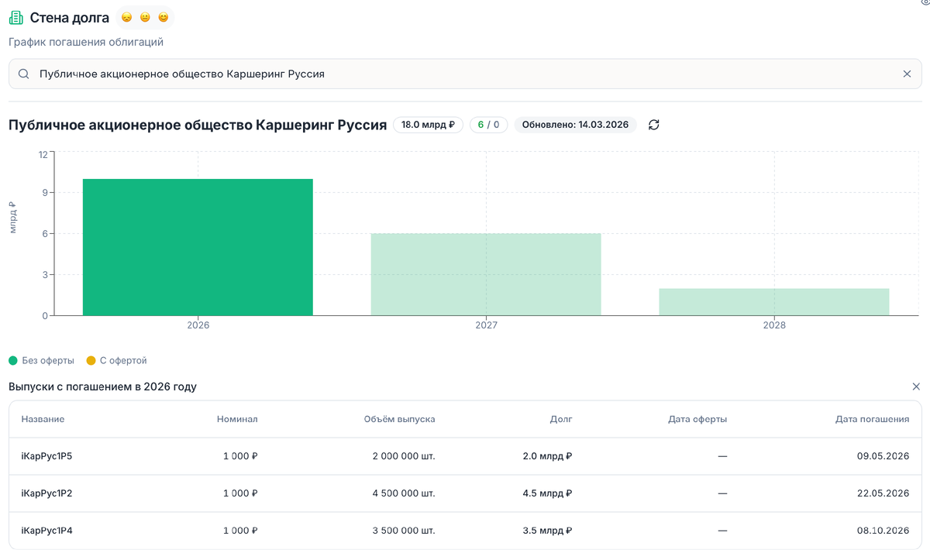Select the iKapРус1P2 row in the table
Viewport: 930px width, 560px height.
(x=465, y=493)
